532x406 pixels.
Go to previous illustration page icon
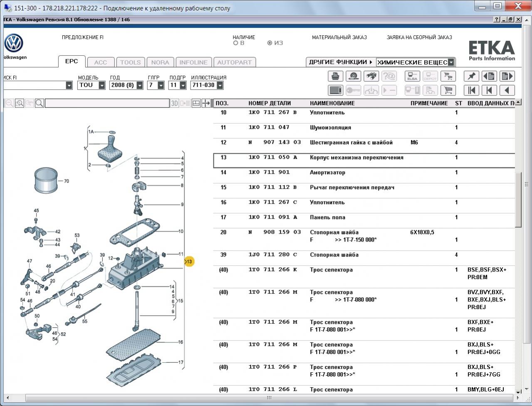click(489, 76)
